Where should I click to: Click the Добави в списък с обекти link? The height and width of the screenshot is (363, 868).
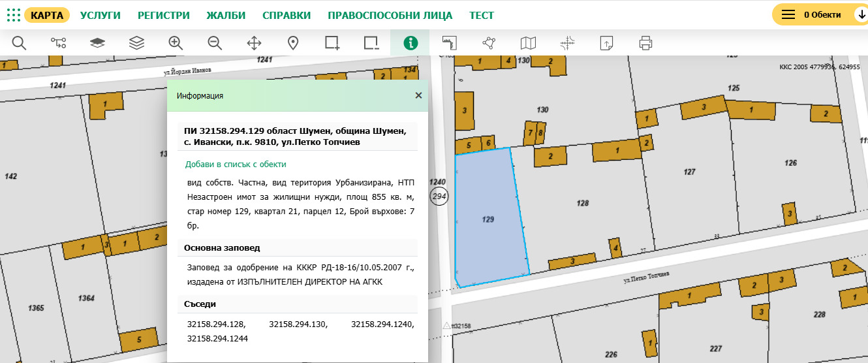(236, 165)
